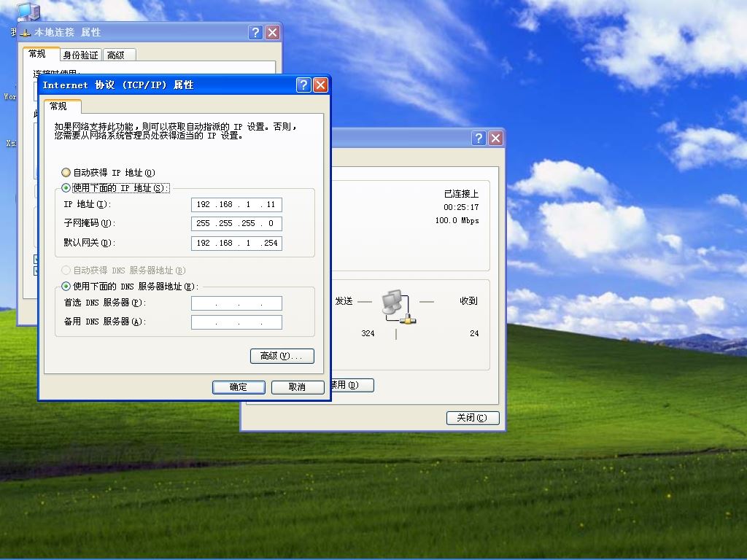Click the help icon in TCP/IP properties title bar
The height and width of the screenshot is (560, 747).
coord(303,85)
